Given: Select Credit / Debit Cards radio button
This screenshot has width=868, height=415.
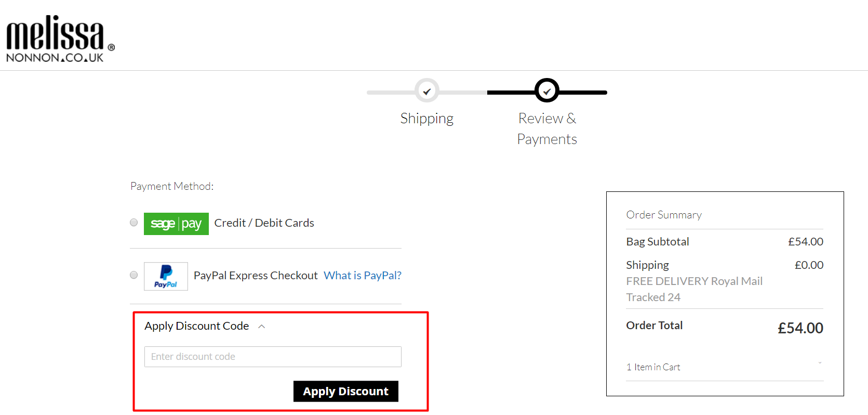Looking at the screenshot, I should tap(134, 223).
